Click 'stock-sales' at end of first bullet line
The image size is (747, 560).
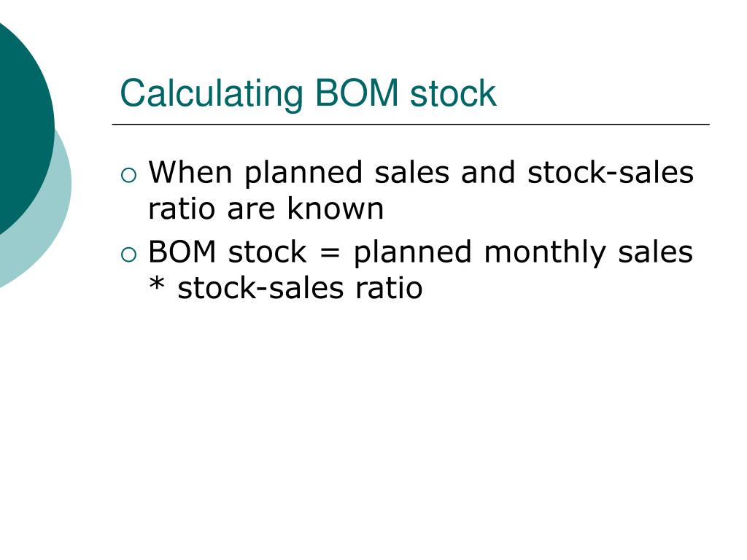coord(611,172)
